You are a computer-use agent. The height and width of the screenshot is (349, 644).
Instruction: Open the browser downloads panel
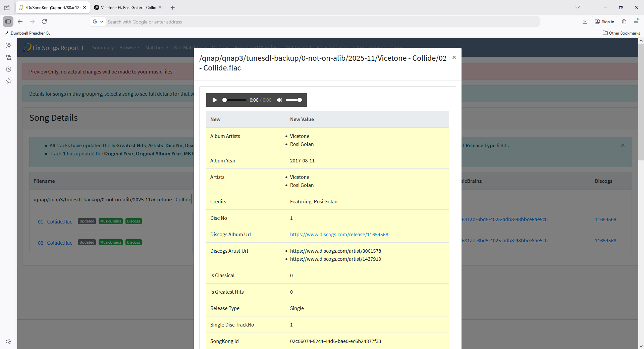click(585, 21)
